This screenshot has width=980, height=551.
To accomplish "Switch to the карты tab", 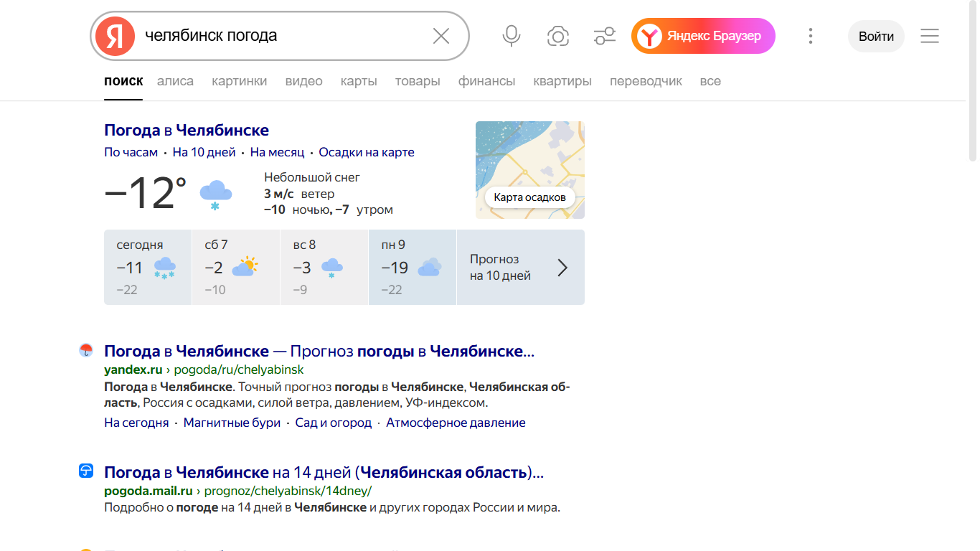I will (359, 81).
